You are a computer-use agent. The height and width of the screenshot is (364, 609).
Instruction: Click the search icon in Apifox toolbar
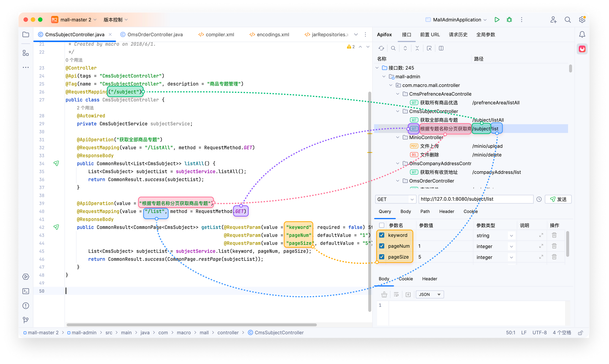[x=393, y=48]
